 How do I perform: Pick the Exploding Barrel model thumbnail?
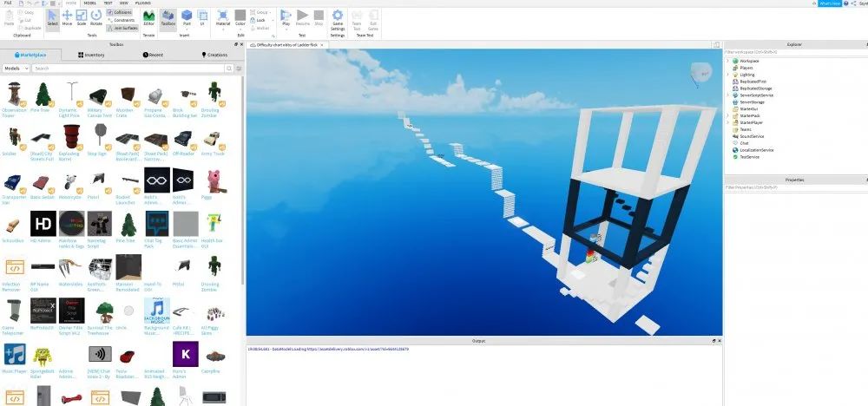[x=71, y=136]
